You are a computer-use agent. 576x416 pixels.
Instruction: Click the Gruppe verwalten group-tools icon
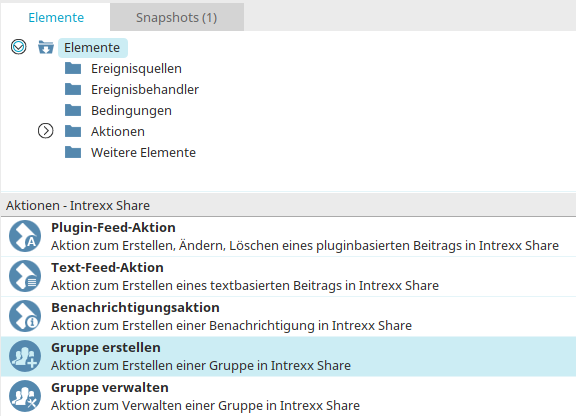point(25,396)
